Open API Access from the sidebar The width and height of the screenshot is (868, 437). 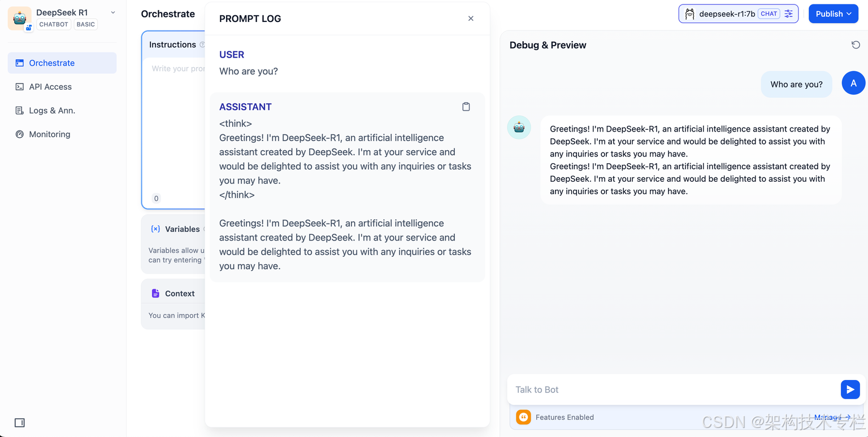(x=51, y=86)
